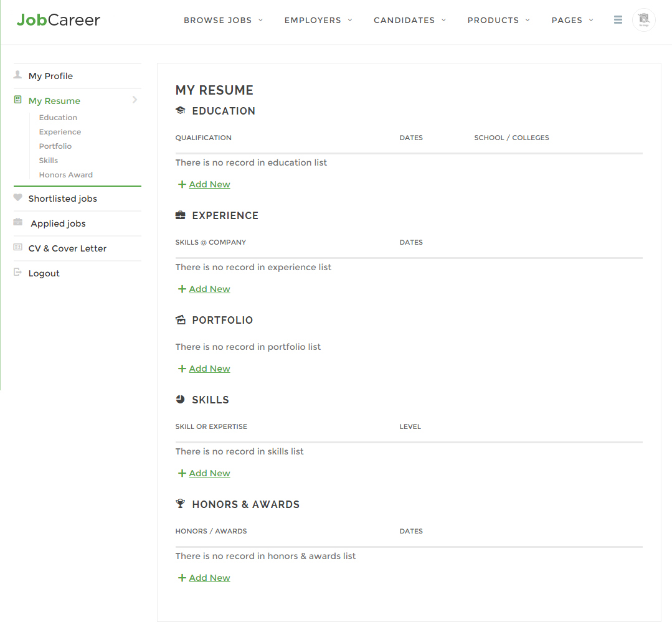The width and height of the screenshot is (672, 635).
Task: Expand the Candidates navigation dropdown
Action: click(x=410, y=21)
